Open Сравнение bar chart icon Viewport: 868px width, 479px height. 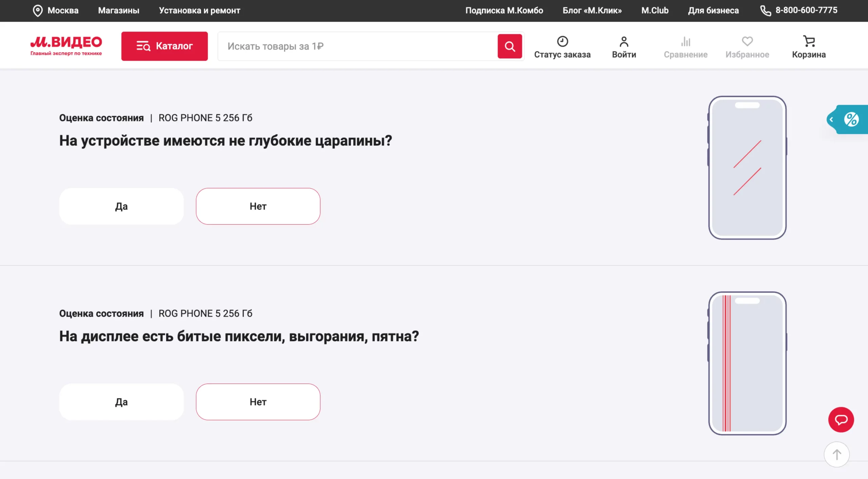tap(685, 46)
